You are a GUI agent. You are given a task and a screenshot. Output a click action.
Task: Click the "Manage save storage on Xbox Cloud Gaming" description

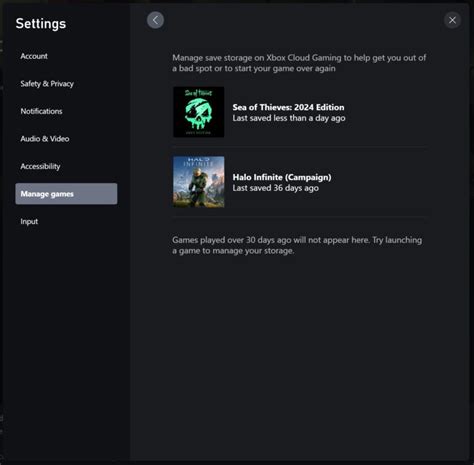299,63
